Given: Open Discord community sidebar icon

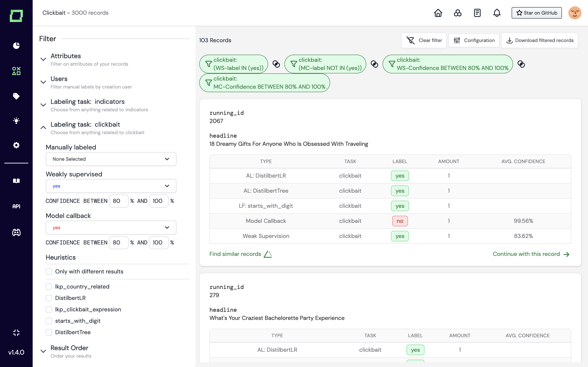Looking at the screenshot, I should [x=16, y=232].
